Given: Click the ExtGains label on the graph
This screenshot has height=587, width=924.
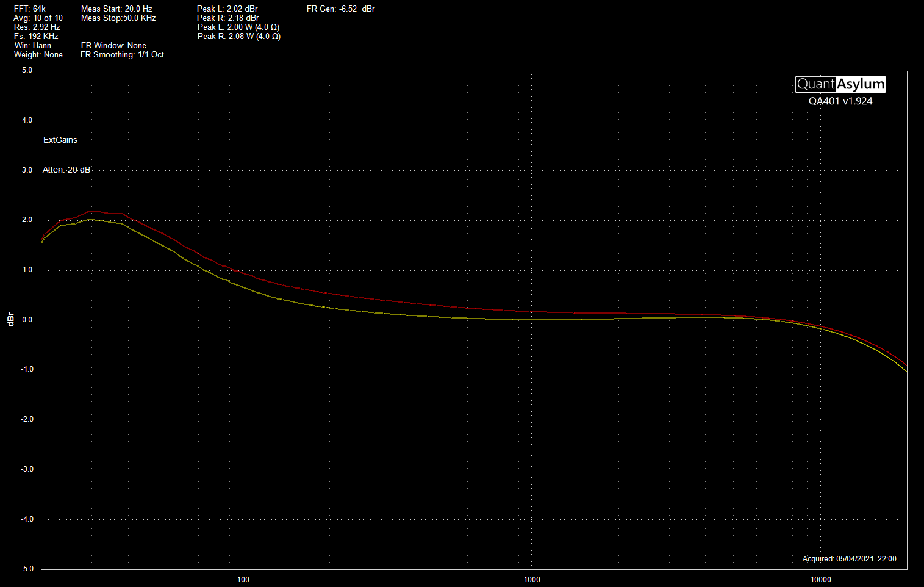Looking at the screenshot, I should (60, 140).
